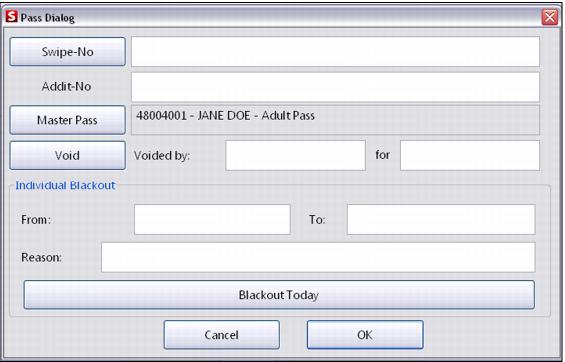The width and height of the screenshot is (565, 362).
Task: Focus the Swipe-No input field
Action: pos(335,52)
